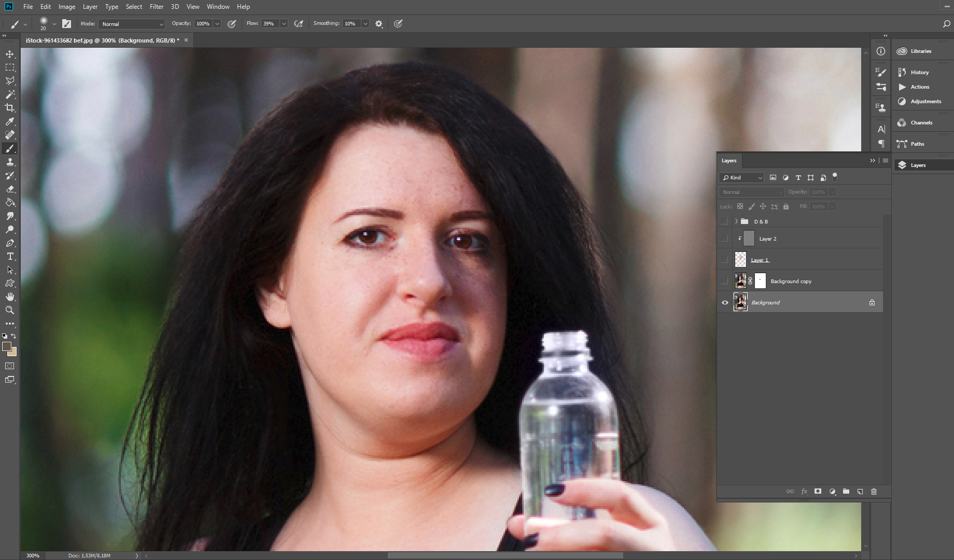The height and width of the screenshot is (560, 954).
Task: Add a layer mask
Action: pyautogui.click(x=818, y=492)
